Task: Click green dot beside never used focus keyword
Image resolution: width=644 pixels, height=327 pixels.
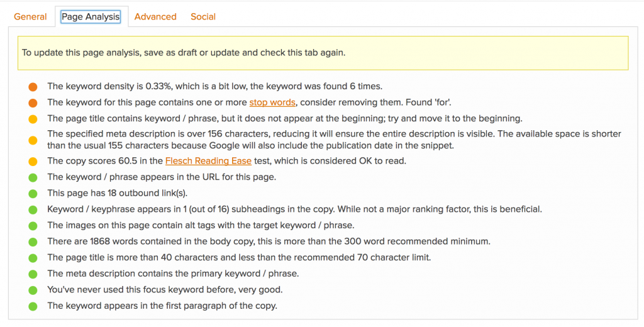Action: [x=33, y=291]
